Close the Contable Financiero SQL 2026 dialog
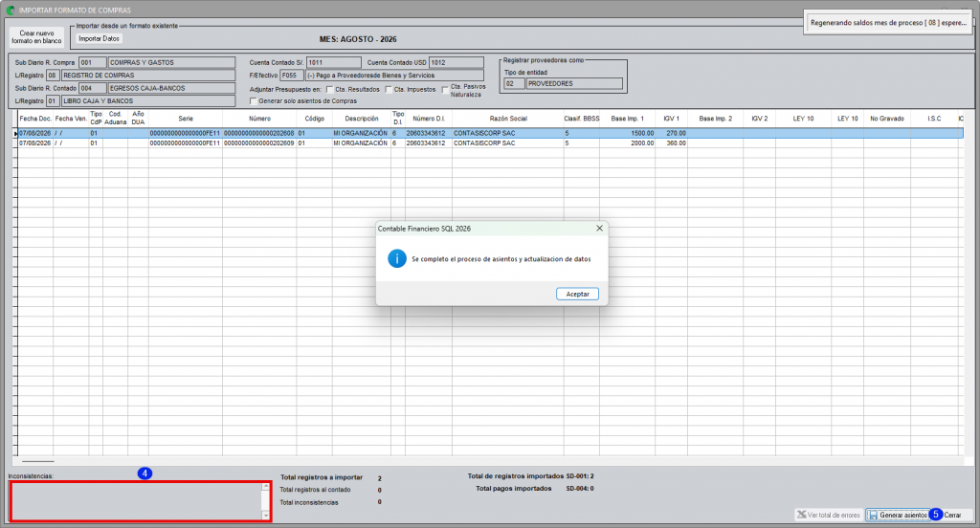 click(599, 228)
